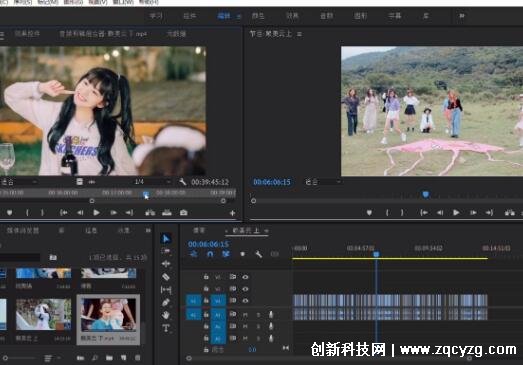The image size is (523, 365).
Task: Select the Razor tool
Action: (166, 277)
